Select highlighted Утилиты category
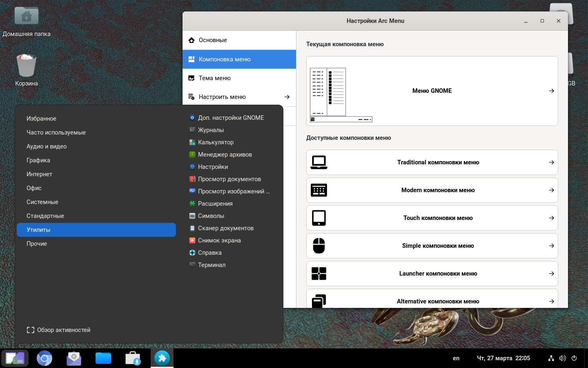Viewport: 588px width, 368px height. click(x=96, y=230)
